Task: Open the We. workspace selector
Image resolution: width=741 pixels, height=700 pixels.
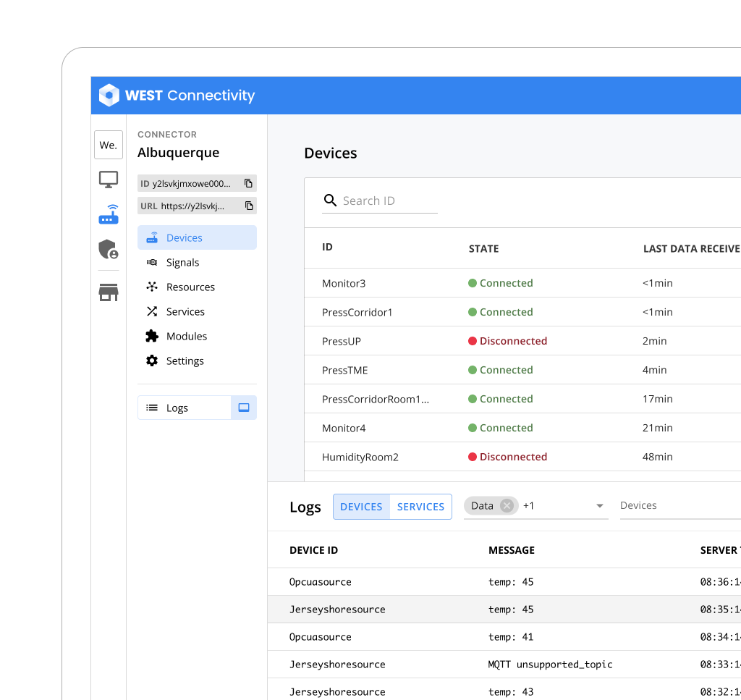Action: pyautogui.click(x=109, y=145)
